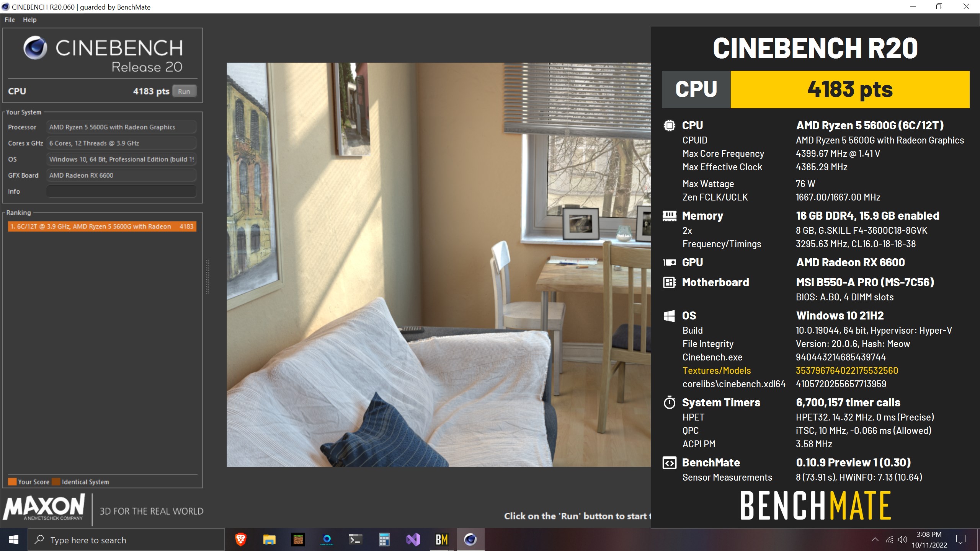
Task: Open BenchMate from the taskbar
Action: tap(442, 540)
